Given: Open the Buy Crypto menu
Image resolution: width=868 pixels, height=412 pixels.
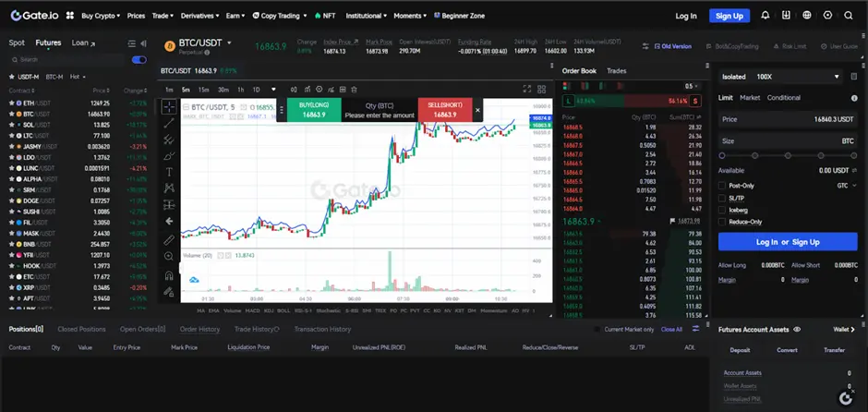Looking at the screenshot, I should [101, 16].
